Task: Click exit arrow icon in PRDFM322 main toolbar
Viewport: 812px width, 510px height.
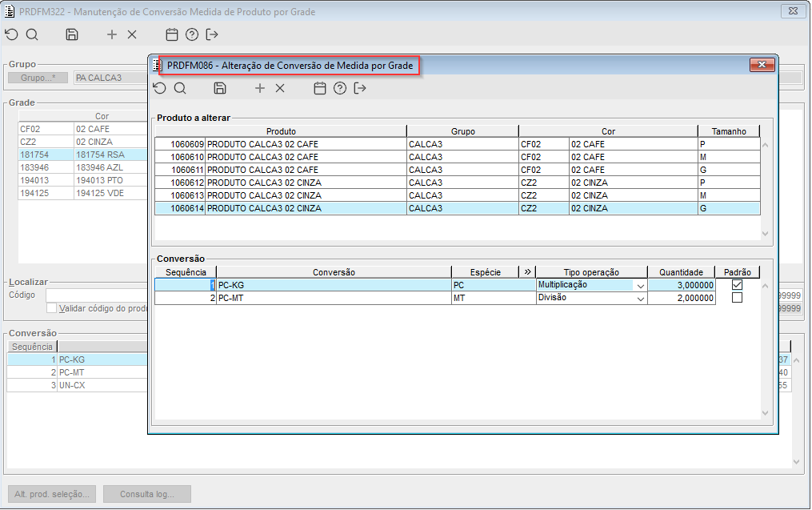Action: [x=212, y=34]
